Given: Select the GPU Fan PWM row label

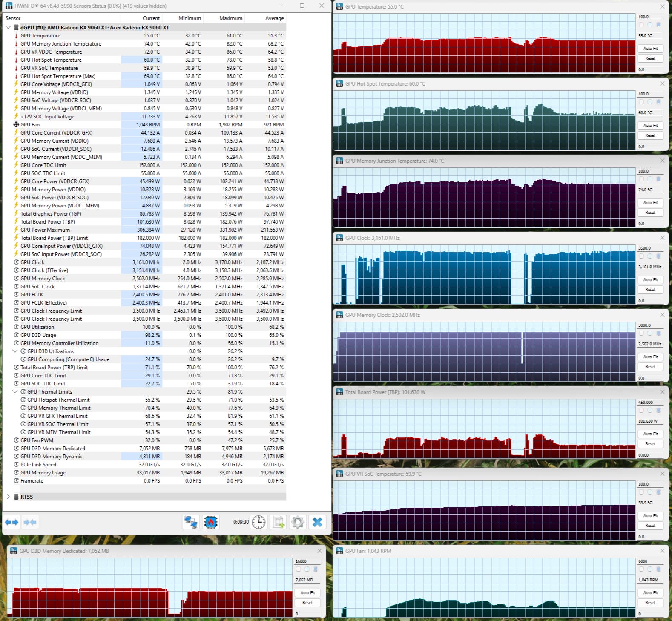Looking at the screenshot, I should click(37, 440).
